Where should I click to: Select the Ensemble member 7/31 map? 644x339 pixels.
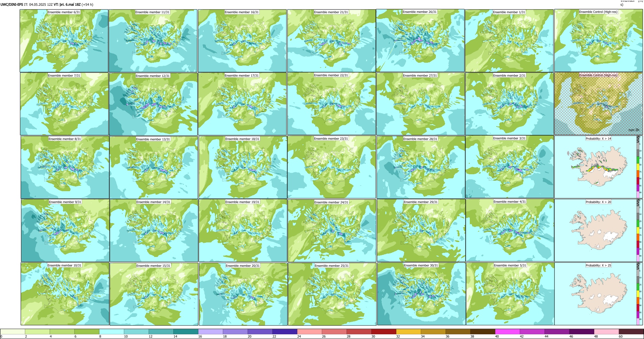[x=64, y=104]
